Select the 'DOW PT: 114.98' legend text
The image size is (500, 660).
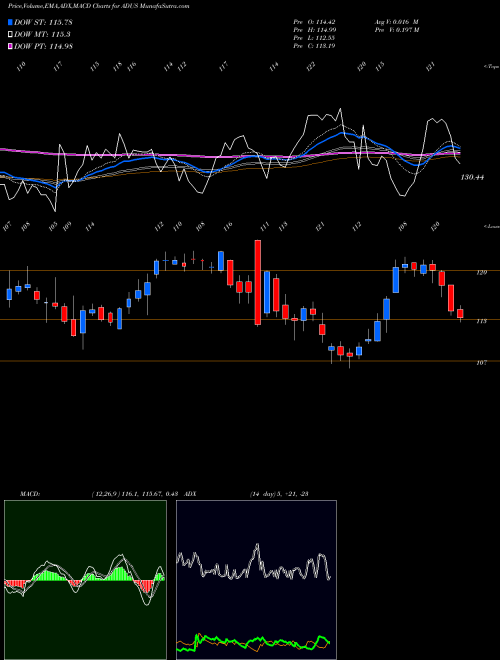click(43, 46)
